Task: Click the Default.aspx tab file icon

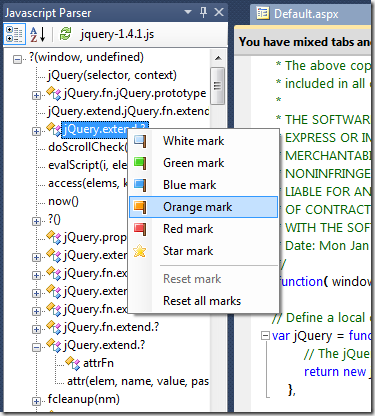Action: click(x=263, y=14)
